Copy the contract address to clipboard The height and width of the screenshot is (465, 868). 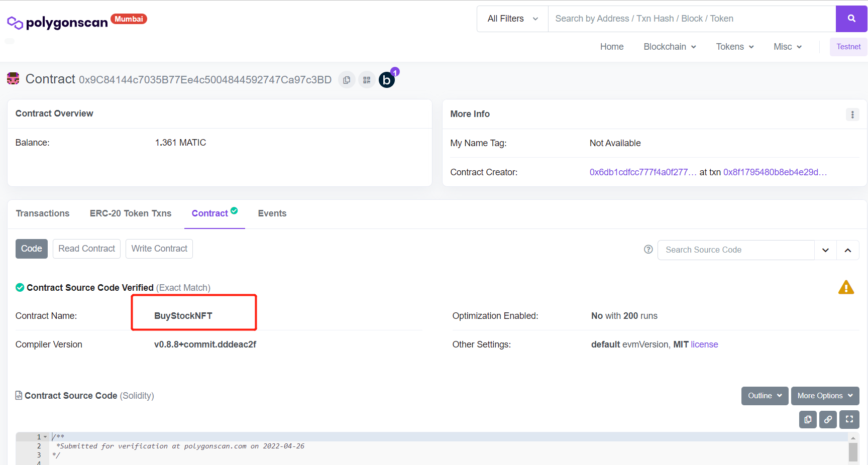pyautogui.click(x=347, y=80)
